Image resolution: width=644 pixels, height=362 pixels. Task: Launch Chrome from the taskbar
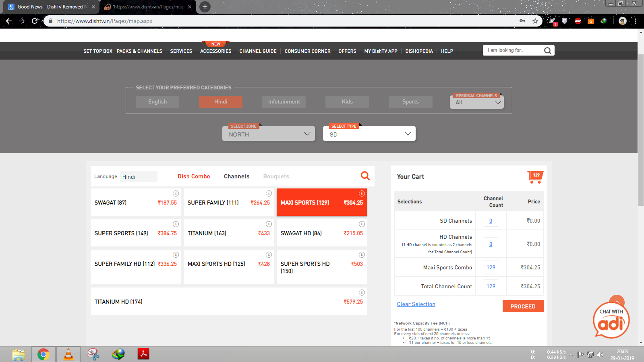click(x=43, y=354)
